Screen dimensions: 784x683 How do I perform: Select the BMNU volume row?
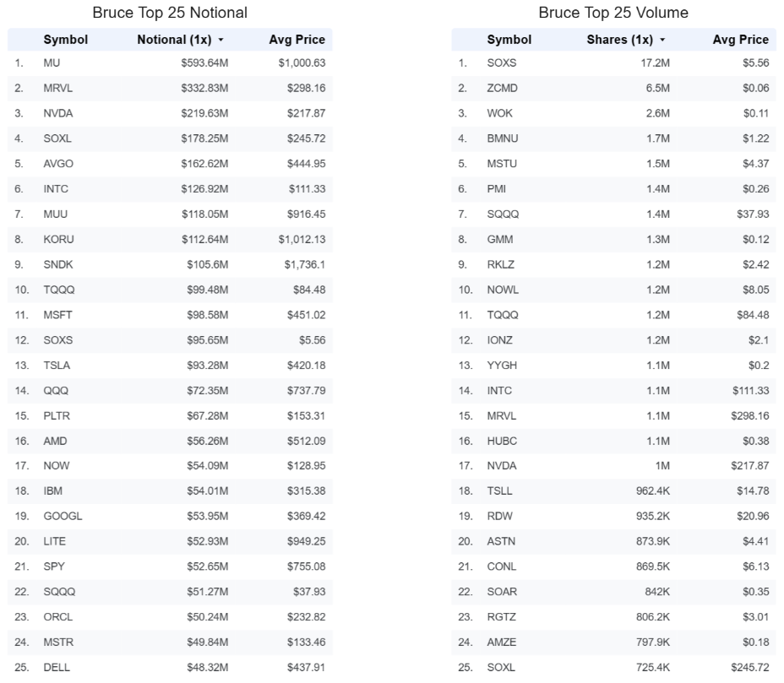click(613, 138)
